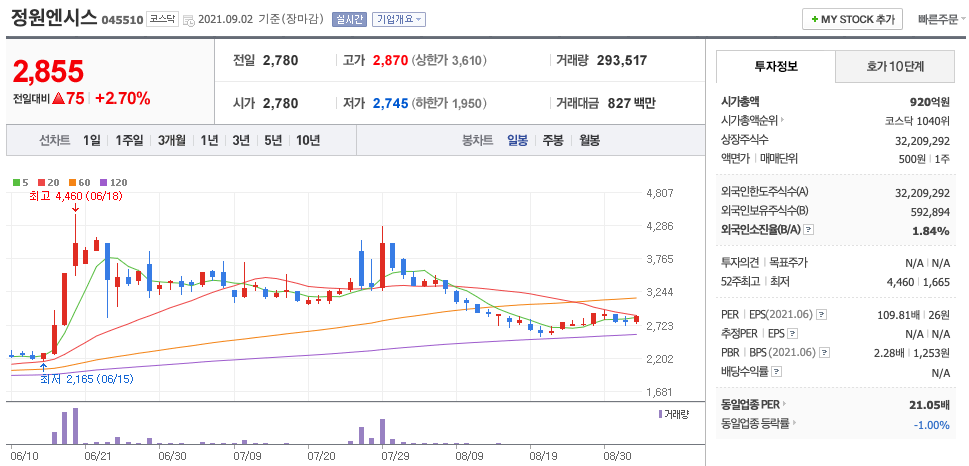Image resolution: width=969 pixels, height=466 pixels.
Task: Click the 동일업종 PER value 21.05배
Action: [929, 405]
